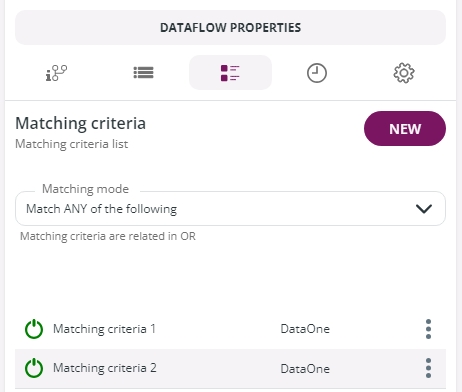This screenshot has height=392, width=462.
Task: Click the Matching criteria are related in OR hint
Action: (x=108, y=236)
